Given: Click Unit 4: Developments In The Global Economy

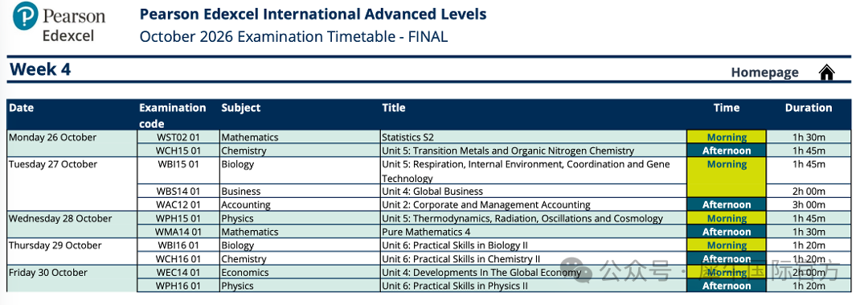Looking at the screenshot, I should click(x=533, y=272).
